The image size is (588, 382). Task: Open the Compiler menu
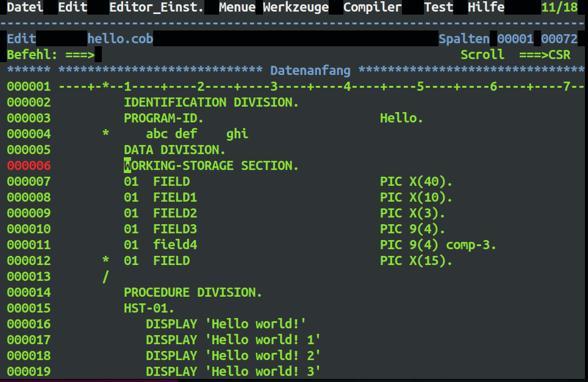(x=372, y=7)
